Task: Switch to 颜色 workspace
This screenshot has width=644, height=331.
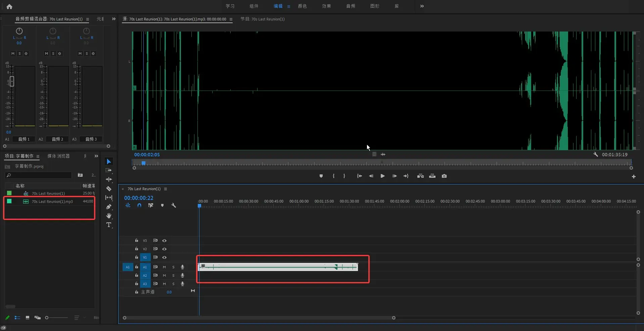Action: pyautogui.click(x=303, y=6)
